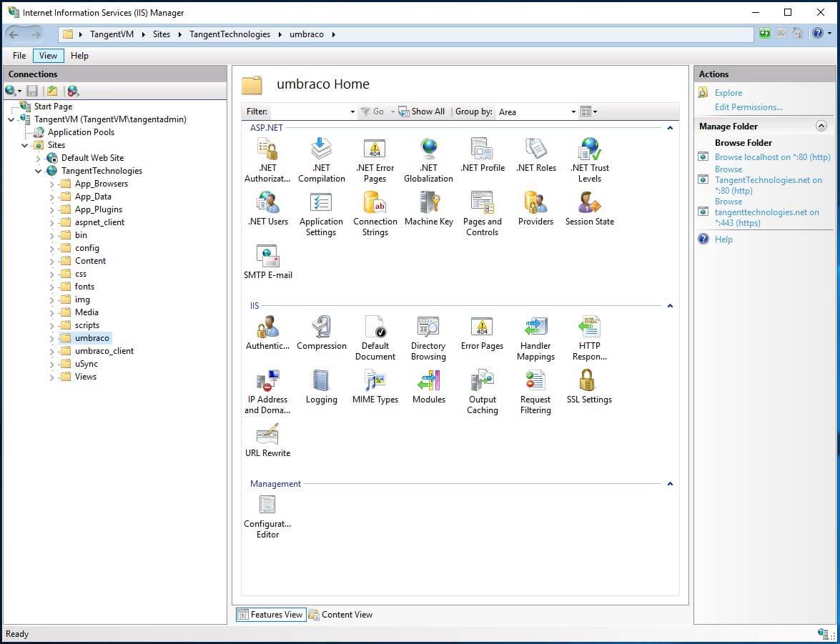Open IIS Authentication feature

267,332
